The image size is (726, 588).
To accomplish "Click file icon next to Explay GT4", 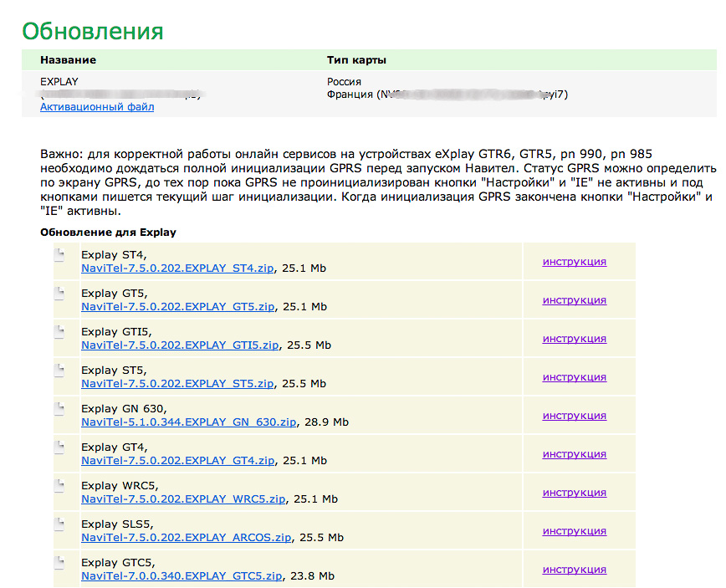I will pos(59,448).
